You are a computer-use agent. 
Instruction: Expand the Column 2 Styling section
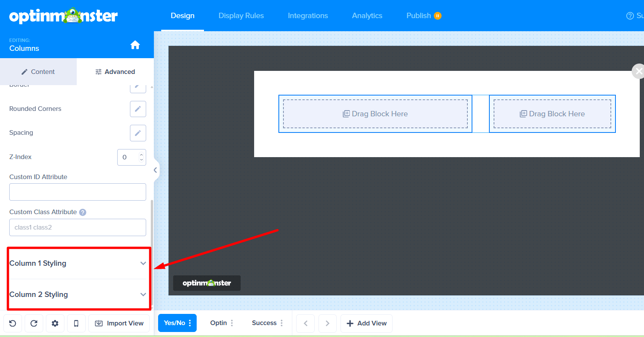pyautogui.click(x=78, y=295)
